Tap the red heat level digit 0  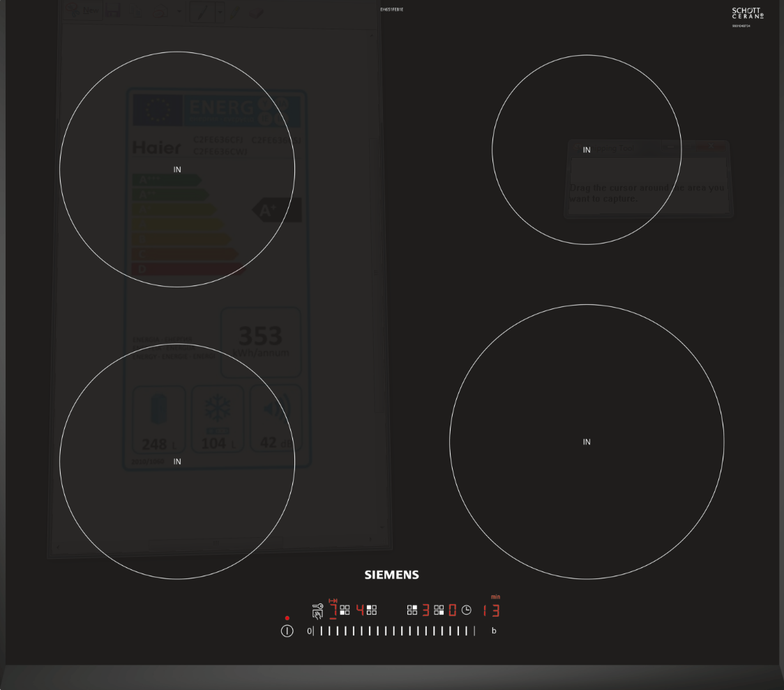(x=453, y=610)
